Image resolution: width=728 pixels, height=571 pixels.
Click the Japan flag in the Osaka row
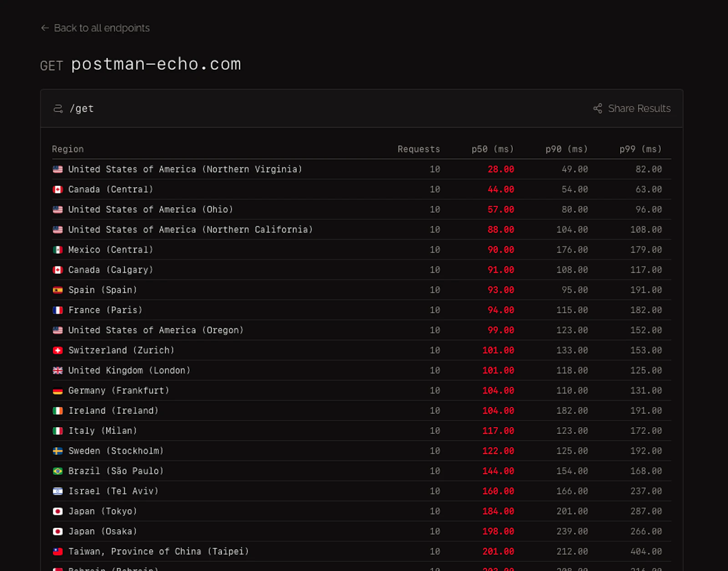pyautogui.click(x=58, y=531)
